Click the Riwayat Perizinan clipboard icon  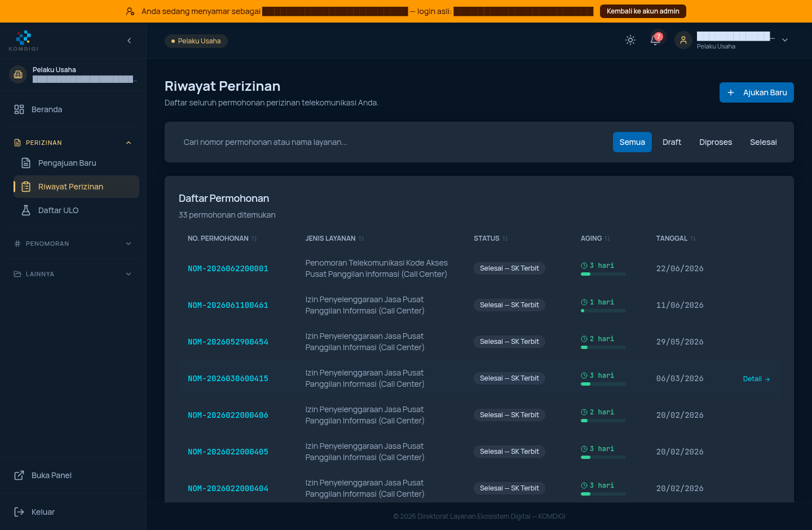coord(26,187)
